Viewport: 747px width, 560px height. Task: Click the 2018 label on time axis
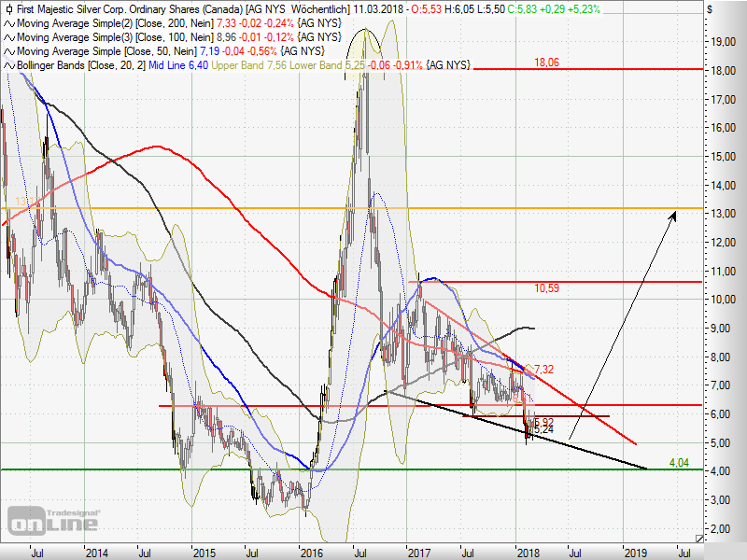coord(528,553)
